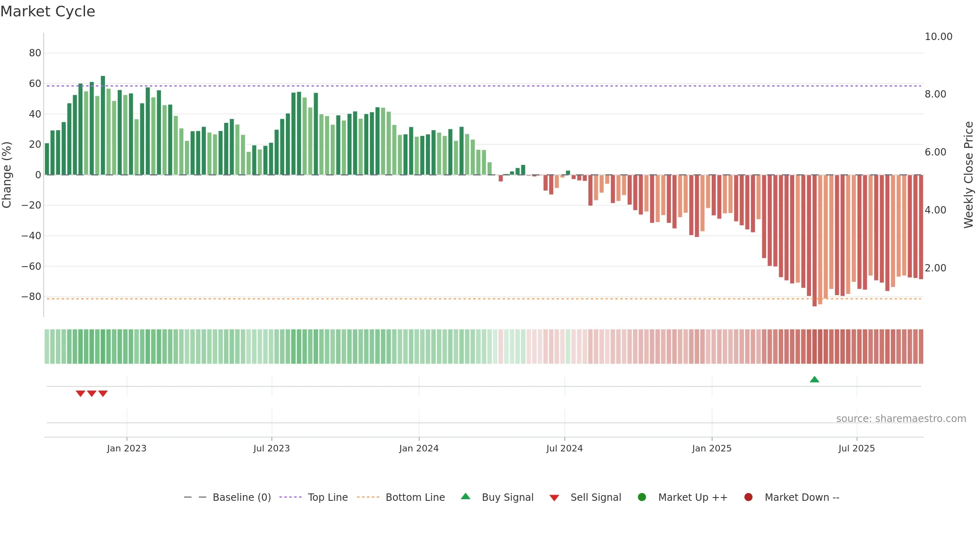
Task: Click the Market Cycle chart title
Action: [48, 11]
